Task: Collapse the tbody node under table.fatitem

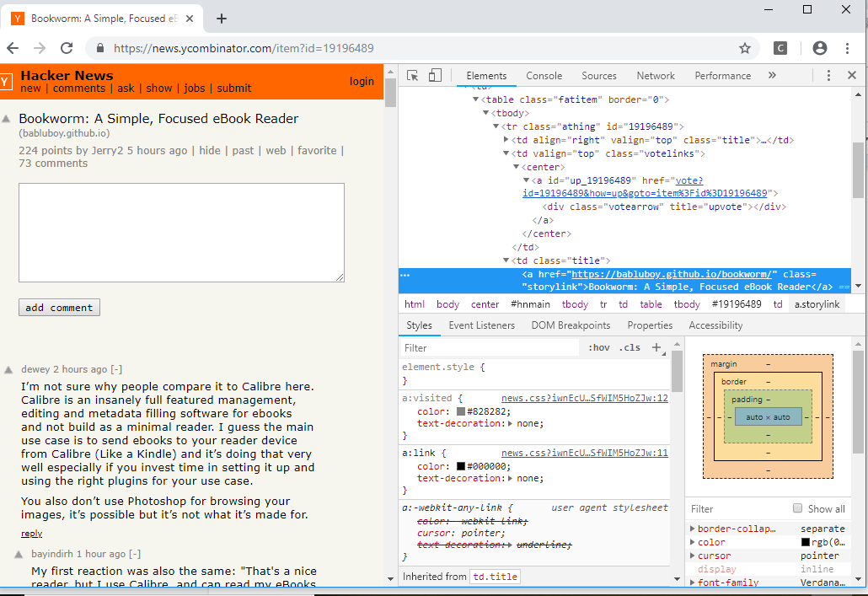Action: 485,113
